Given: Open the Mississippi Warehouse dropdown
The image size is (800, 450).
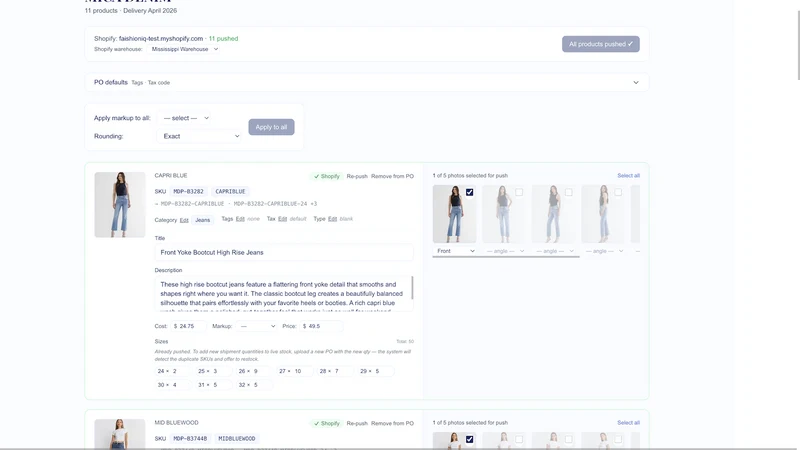Looking at the screenshot, I should [x=184, y=49].
